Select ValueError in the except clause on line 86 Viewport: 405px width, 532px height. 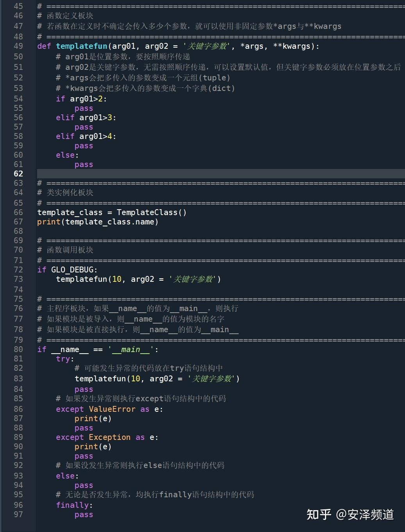(112, 409)
